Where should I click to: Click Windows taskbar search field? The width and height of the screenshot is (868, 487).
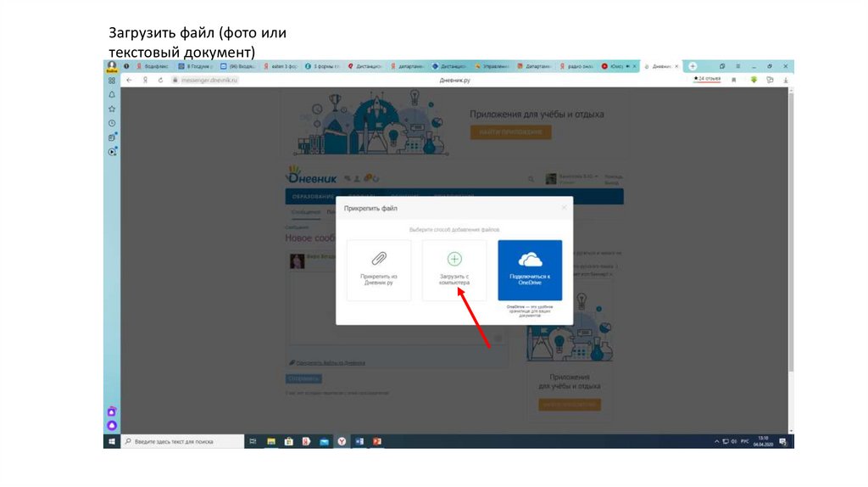[183, 441]
